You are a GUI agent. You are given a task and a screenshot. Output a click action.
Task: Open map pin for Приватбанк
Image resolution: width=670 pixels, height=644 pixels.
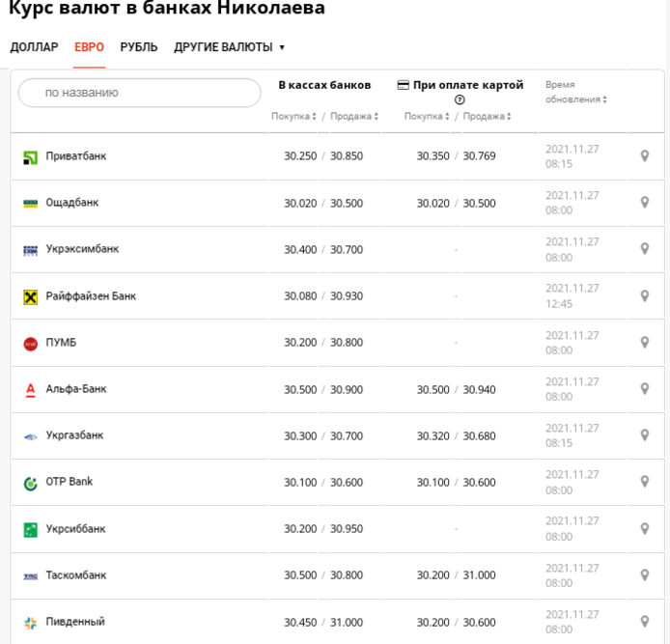click(644, 156)
